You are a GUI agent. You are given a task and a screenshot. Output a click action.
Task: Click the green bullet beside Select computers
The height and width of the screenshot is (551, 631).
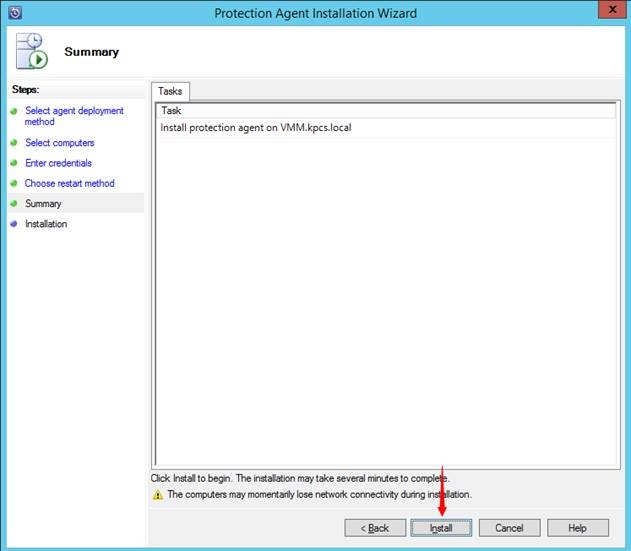(14, 144)
